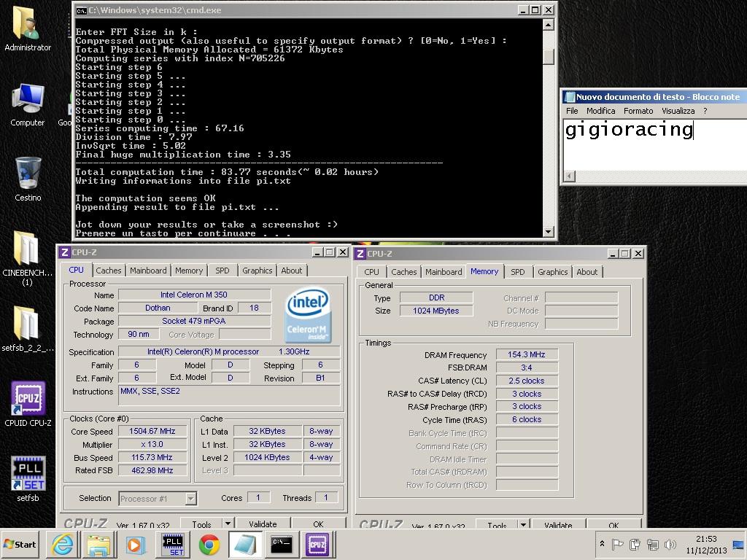Expand Tools dropdown arrow in right CPU-Z
This screenshot has height=560, width=747.
(x=524, y=525)
